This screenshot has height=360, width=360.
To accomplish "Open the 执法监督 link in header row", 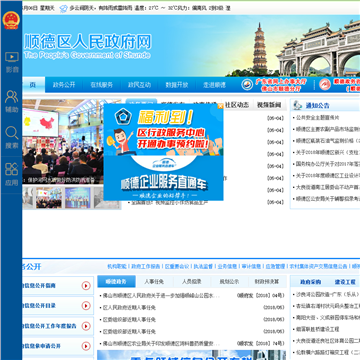I will tap(203, 266).
